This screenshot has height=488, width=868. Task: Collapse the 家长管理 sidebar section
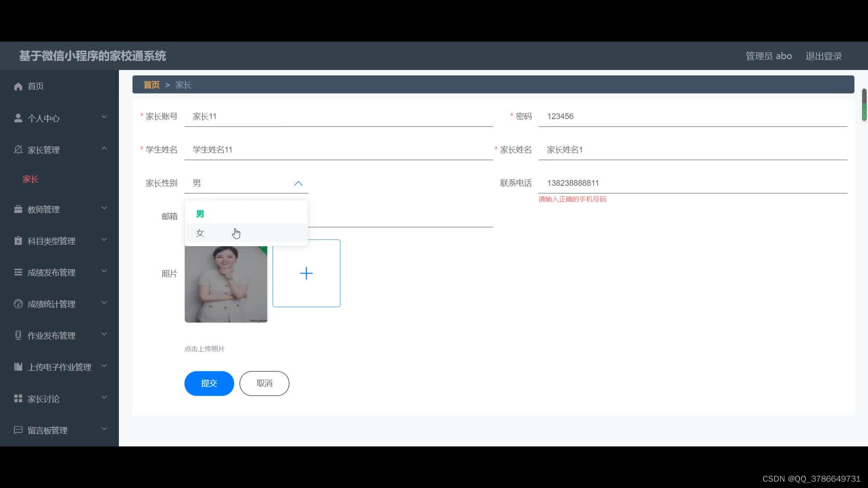pyautogui.click(x=104, y=148)
